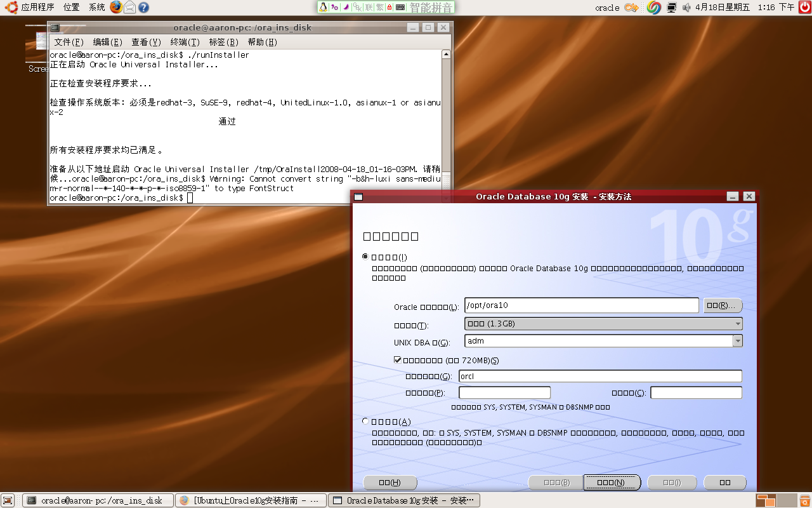Click the Oracle installer window menu icon
Viewport: 812px width, 508px height.
358,197
